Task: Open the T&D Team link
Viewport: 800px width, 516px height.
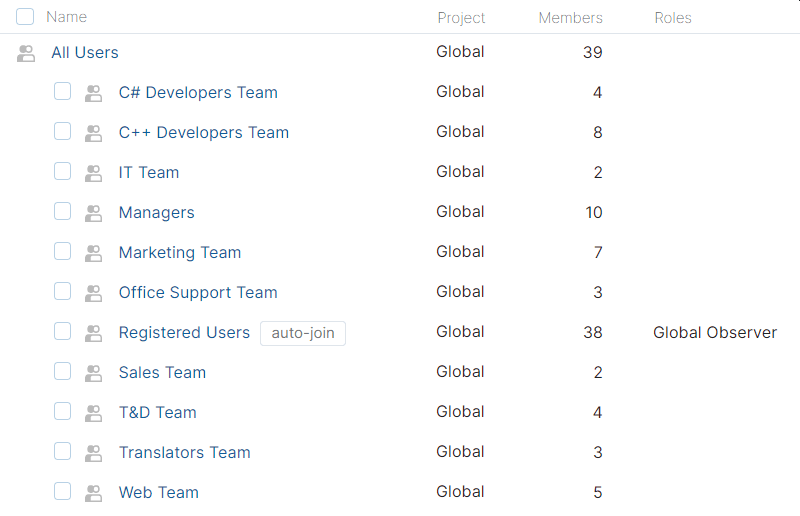Action: [x=157, y=412]
